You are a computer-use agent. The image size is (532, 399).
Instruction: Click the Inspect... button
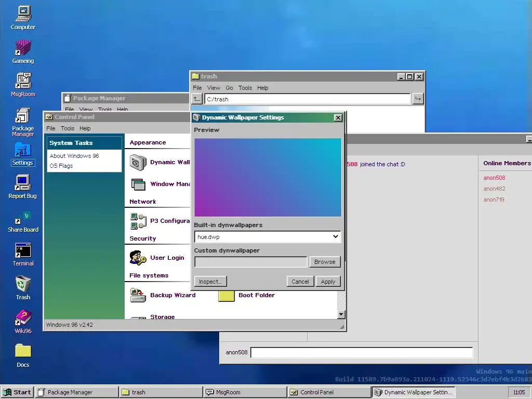(x=210, y=282)
